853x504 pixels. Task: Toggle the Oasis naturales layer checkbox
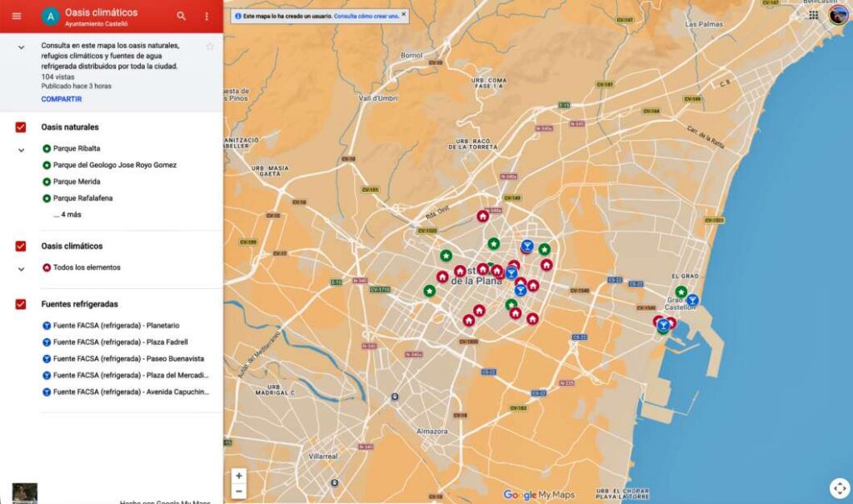(x=21, y=127)
